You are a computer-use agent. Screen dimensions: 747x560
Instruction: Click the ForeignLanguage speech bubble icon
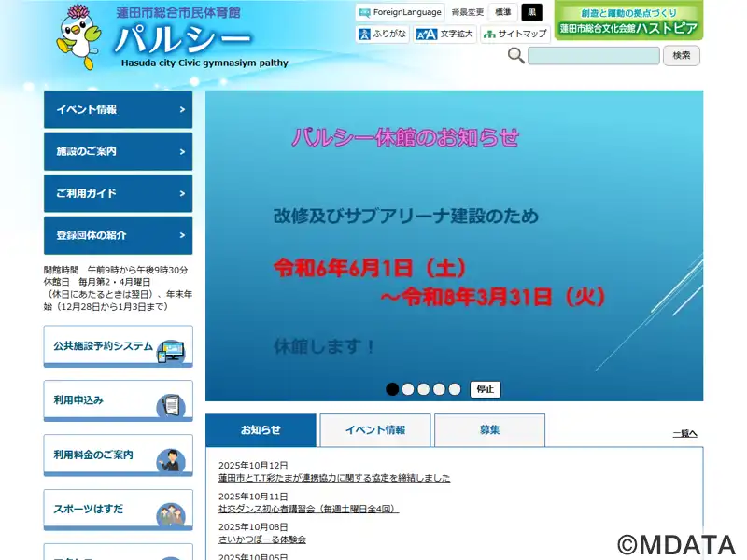pyautogui.click(x=364, y=13)
